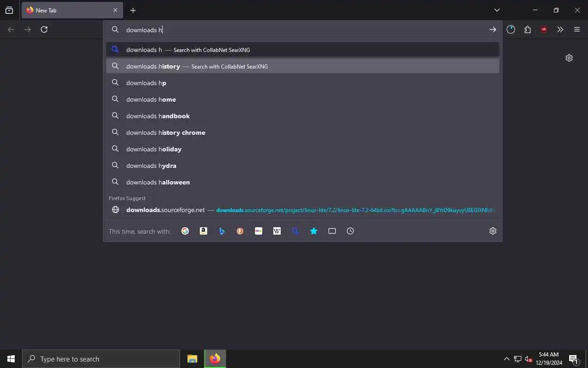List all tabs dropdown arrow
Viewport: 588px width, 368px height.
tap(497, 10)
